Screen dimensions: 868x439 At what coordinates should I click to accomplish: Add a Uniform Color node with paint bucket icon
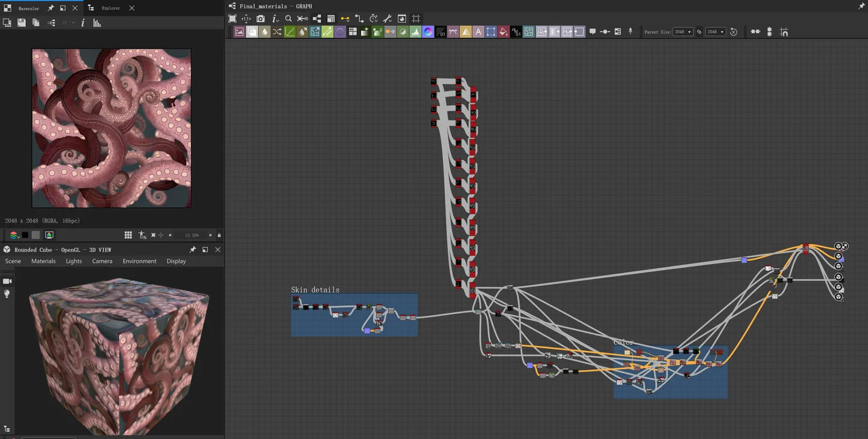[503, 32]
